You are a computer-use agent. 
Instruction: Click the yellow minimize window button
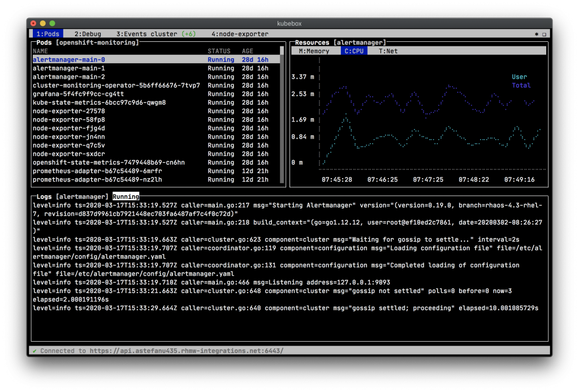(43, 23)
